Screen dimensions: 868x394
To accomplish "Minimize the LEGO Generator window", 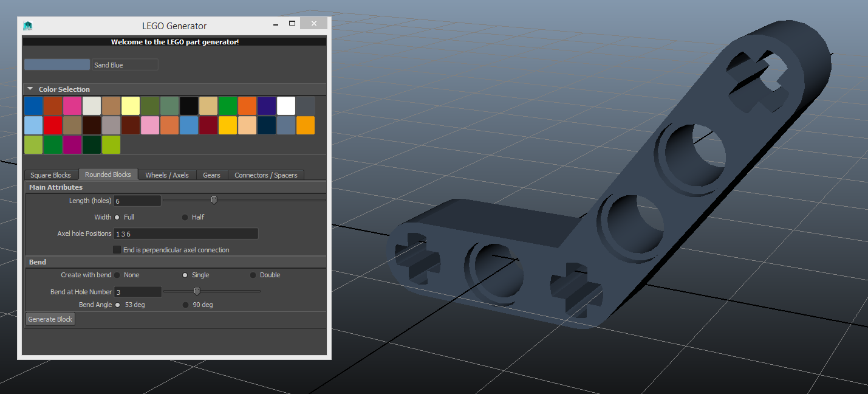I will (276, 24).
